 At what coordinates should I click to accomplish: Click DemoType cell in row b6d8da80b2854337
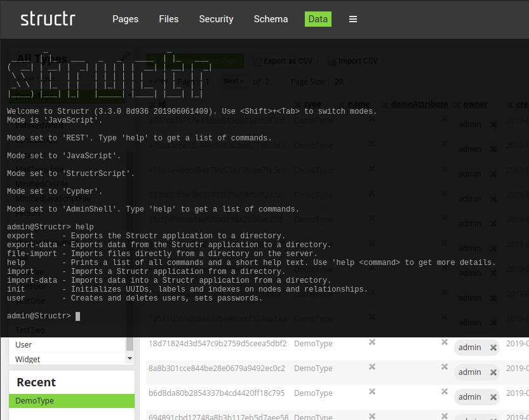(313, 393)
